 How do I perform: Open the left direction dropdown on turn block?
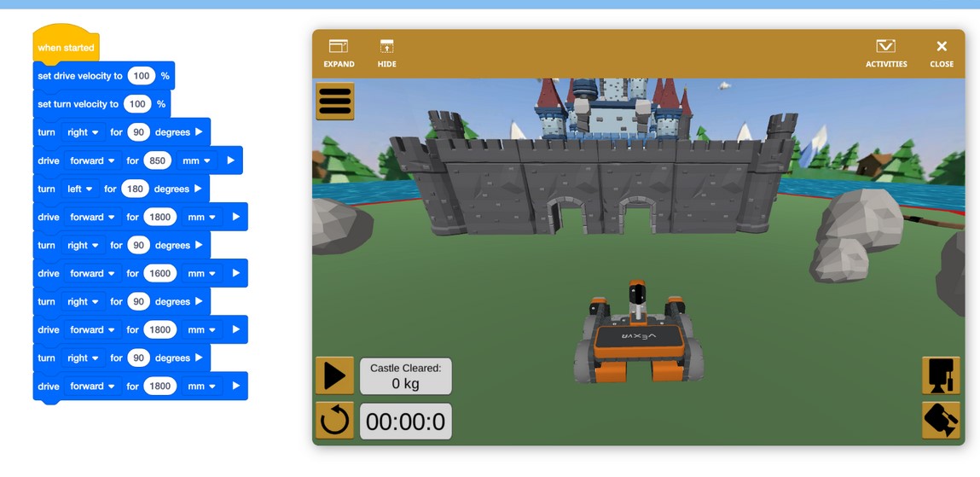pos(80,189)
